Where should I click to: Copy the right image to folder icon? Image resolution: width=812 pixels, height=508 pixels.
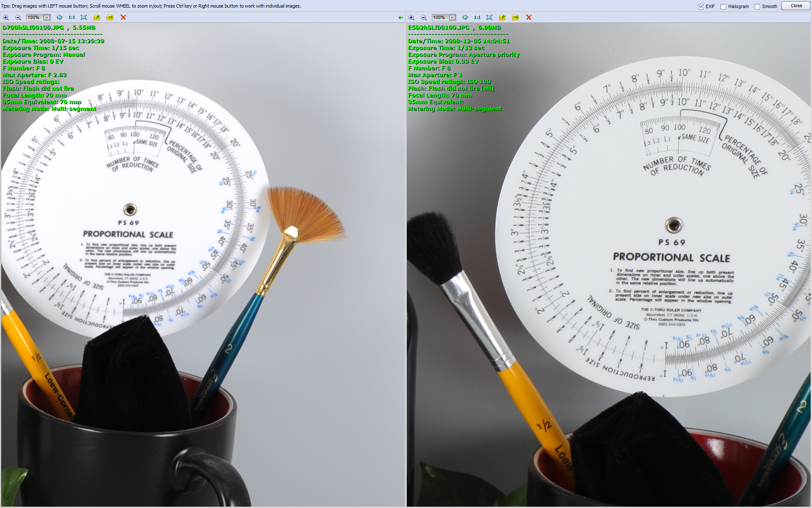click(x=502, y=17)
